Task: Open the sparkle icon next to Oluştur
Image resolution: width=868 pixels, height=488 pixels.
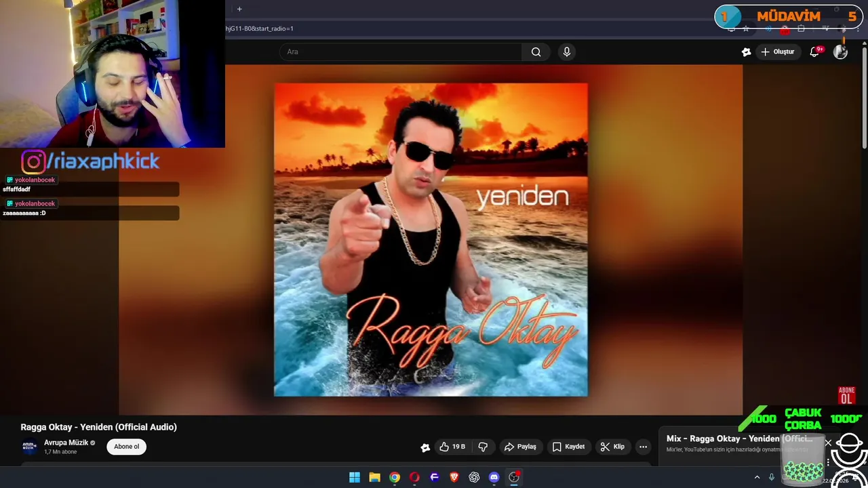Action: pyautogui.click(x=747, y=52)
